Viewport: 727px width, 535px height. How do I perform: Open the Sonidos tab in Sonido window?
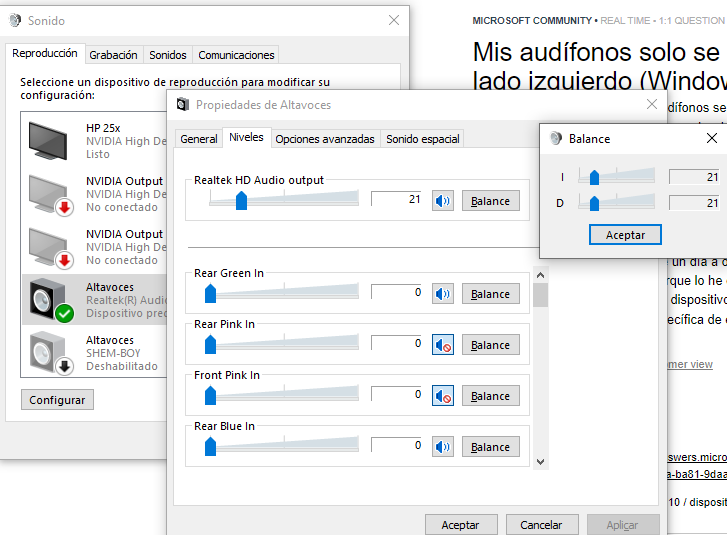pyautogui.click(x=168, y=55)
